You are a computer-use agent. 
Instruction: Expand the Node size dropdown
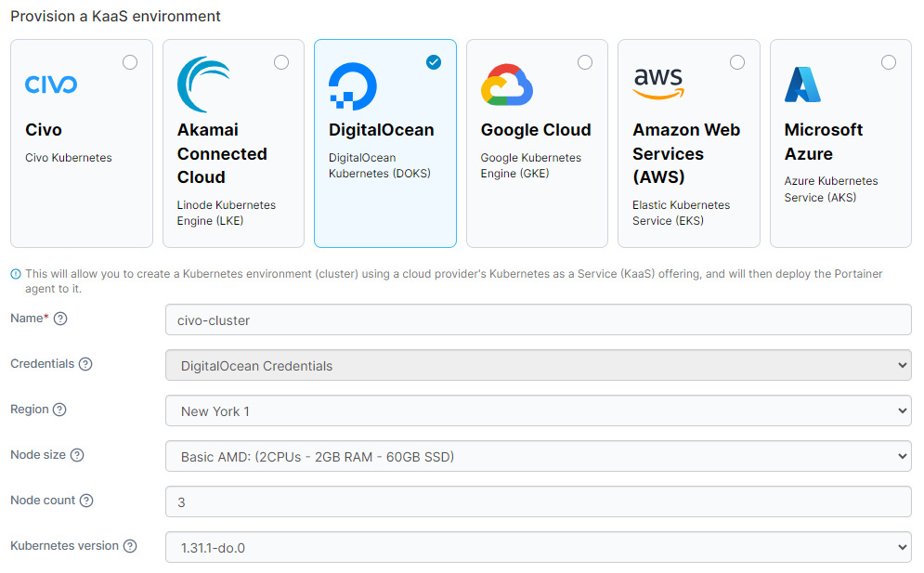click(x=538, y=457)
